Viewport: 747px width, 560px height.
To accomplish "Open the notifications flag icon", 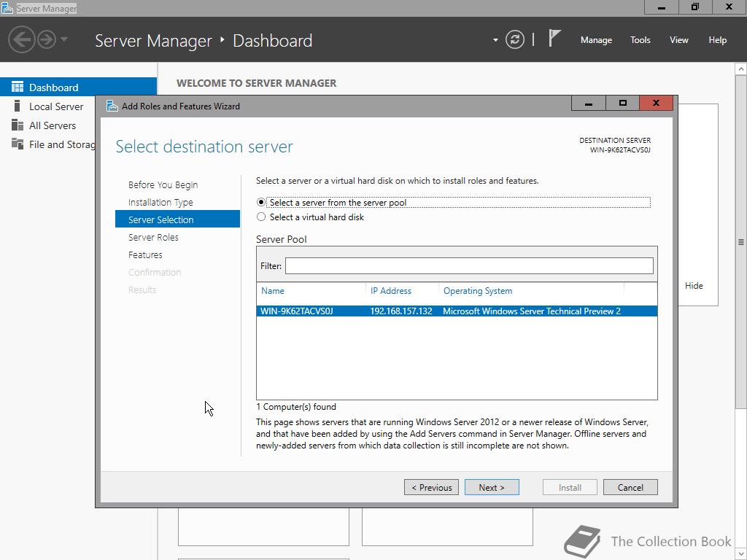I will coord(554,38).
